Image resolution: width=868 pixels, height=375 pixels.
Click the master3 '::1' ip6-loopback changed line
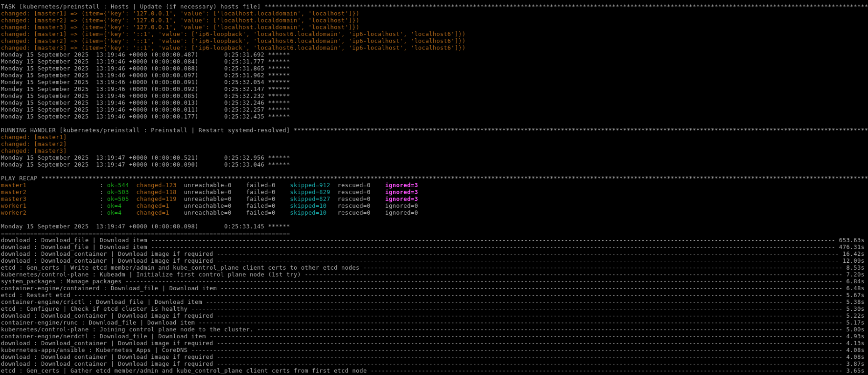pyautogui.click(x=233, y=48)
